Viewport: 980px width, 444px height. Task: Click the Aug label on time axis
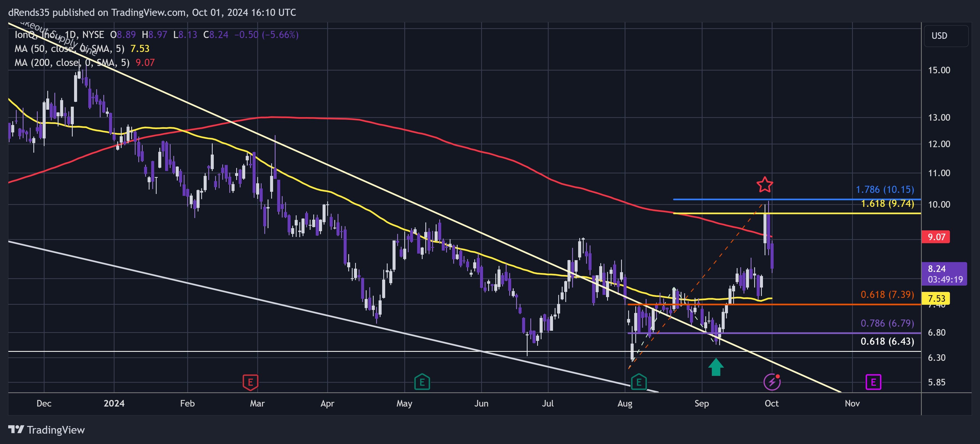[x=625, y=404]
